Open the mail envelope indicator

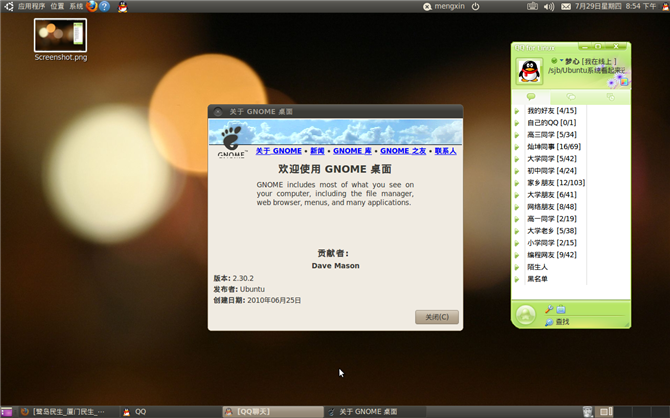(x=566, y=6)
